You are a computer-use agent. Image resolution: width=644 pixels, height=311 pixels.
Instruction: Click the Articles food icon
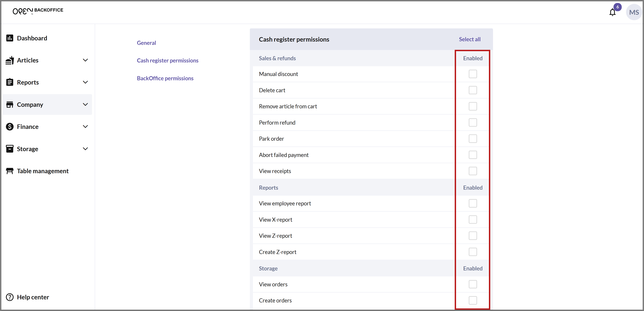pos(10,60)
